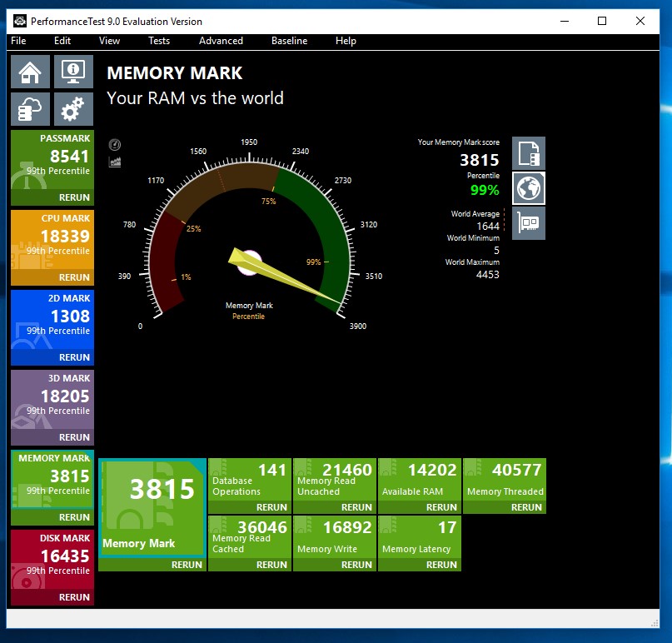Switch to the distribution graph view icon

click(114, 162)
